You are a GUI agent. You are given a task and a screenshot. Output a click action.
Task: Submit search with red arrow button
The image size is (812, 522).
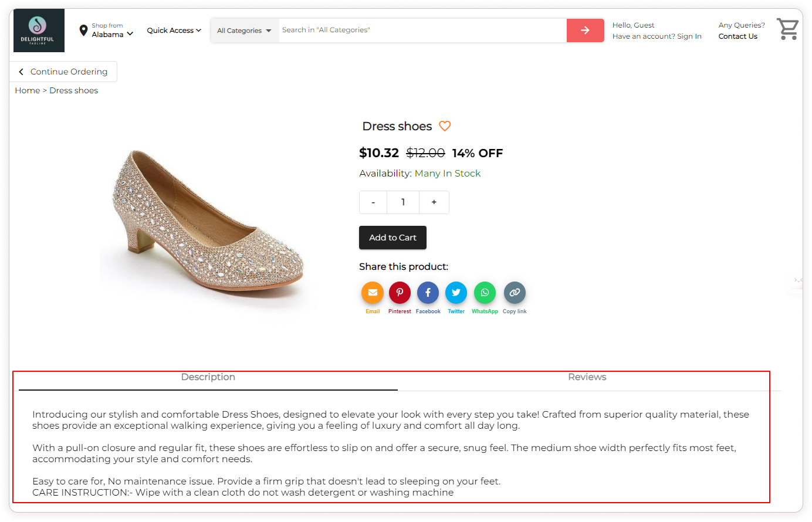click(x=585, y=30)
